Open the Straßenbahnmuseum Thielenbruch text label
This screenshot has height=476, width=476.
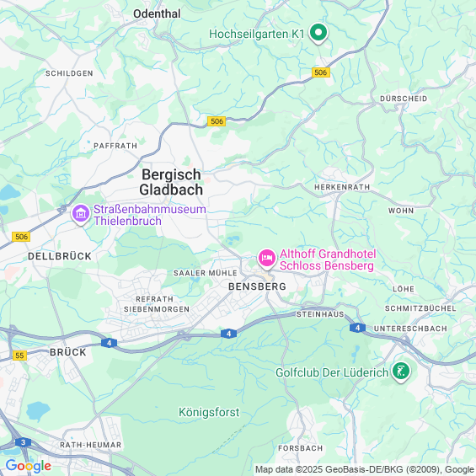pyautogui.click(x=150, y=215)
